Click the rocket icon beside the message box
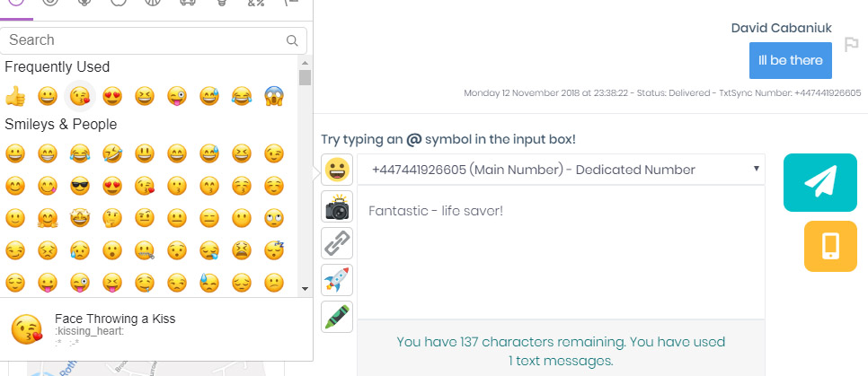The width and height of the screenshot is (868, 376). coord(337,280)
